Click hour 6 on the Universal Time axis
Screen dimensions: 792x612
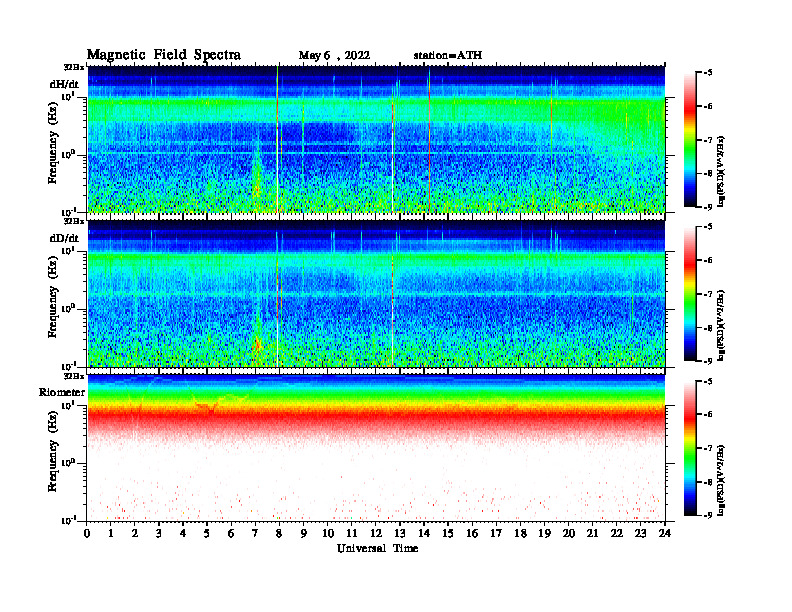point(231,533)
